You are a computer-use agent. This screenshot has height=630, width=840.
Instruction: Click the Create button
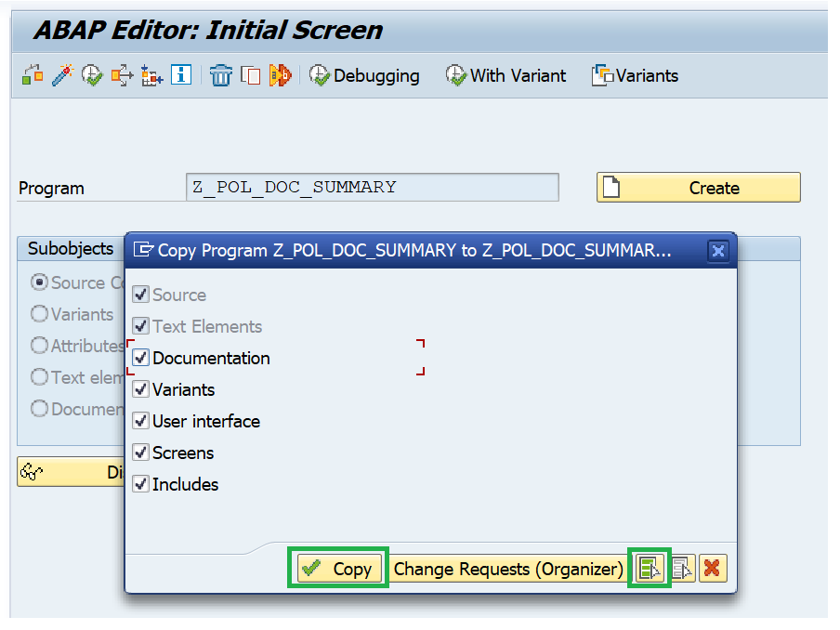pos(699,188)
